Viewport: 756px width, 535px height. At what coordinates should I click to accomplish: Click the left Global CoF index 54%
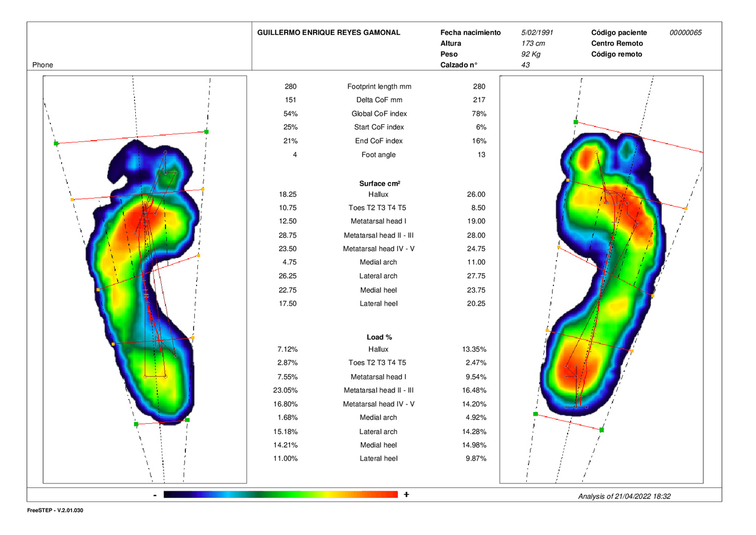click(290, 114)
